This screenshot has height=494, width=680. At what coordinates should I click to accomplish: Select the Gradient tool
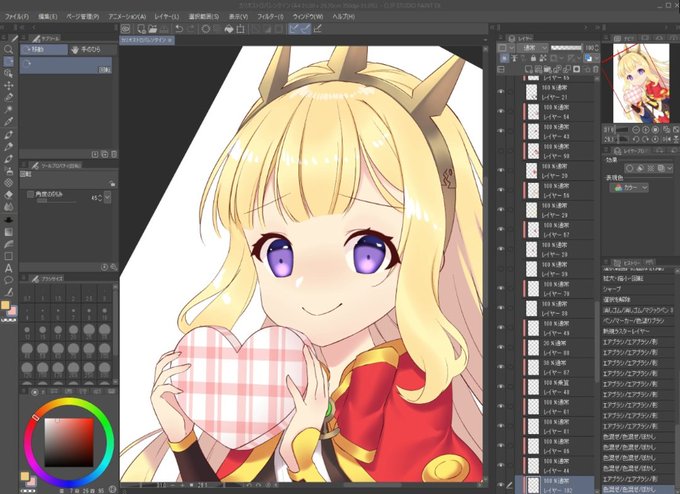(8, 232)
